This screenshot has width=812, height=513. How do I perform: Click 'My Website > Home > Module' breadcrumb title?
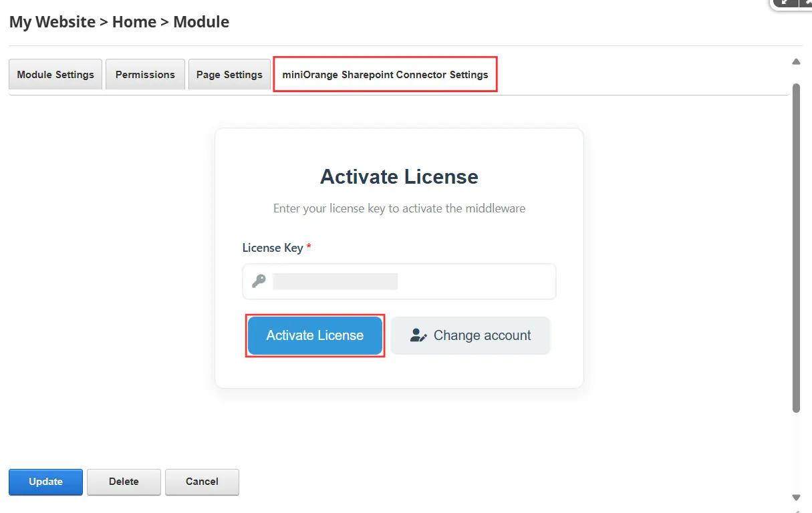tap(119, 22)
